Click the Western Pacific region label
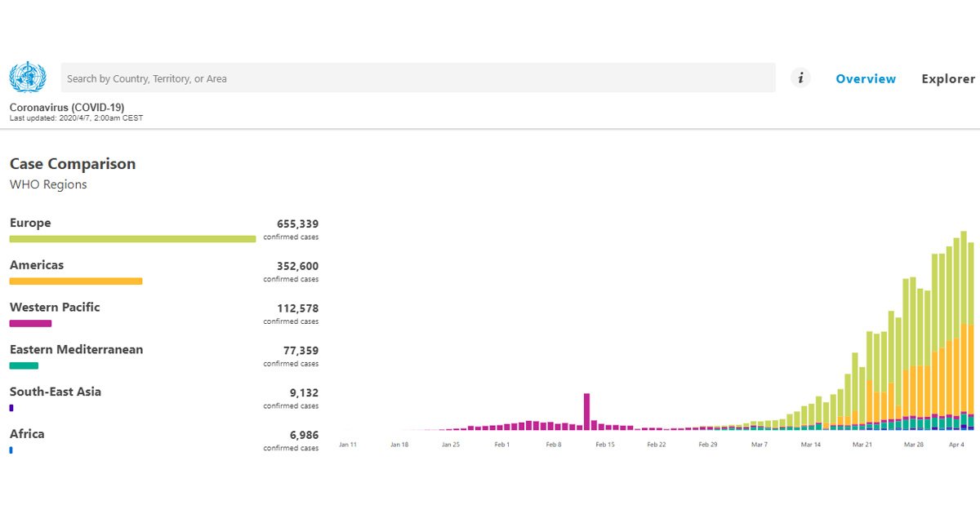 pyautogui.click(x=55, y=308)
